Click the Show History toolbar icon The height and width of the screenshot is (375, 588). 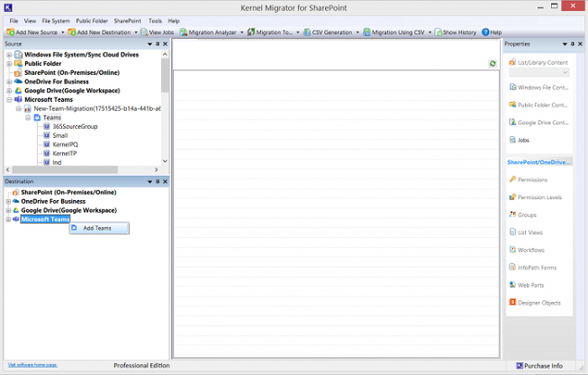(x=439, y=32)
